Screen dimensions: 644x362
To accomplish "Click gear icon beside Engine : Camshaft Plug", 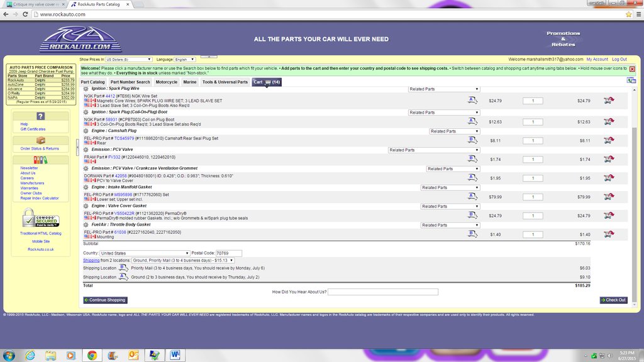I will point(86,131).
